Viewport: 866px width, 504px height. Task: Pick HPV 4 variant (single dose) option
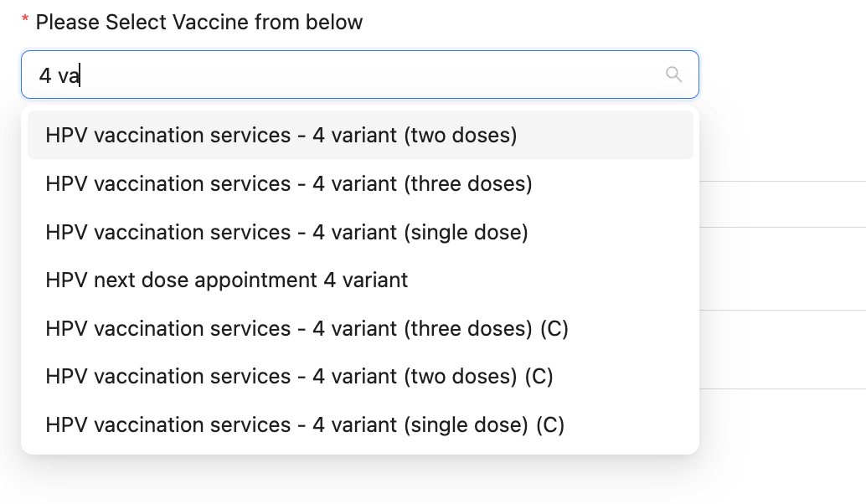(286, 232)
